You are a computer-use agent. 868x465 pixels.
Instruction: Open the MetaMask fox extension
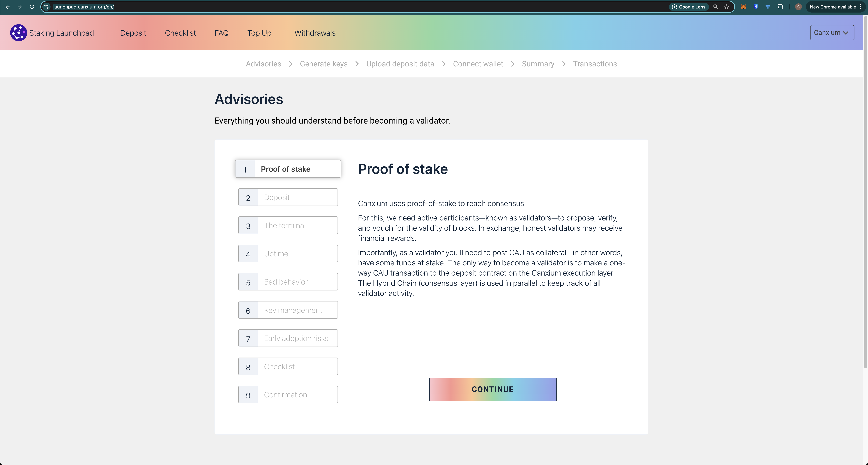click(743, 7)
